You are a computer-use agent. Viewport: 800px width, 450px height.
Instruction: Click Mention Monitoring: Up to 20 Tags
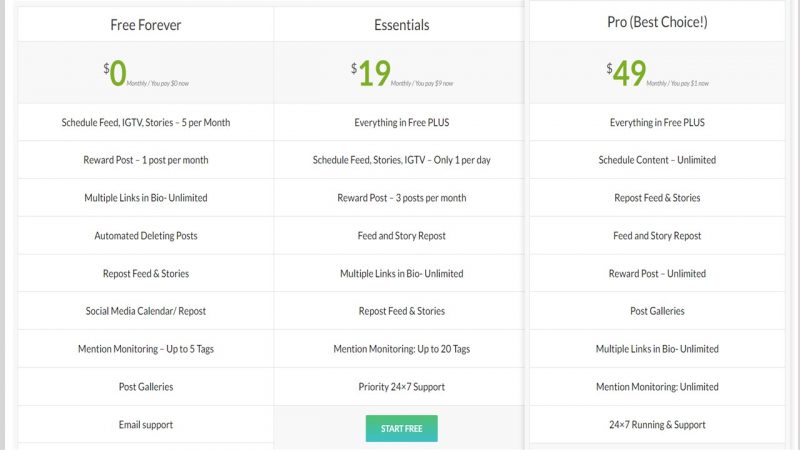tap(402, 349)
